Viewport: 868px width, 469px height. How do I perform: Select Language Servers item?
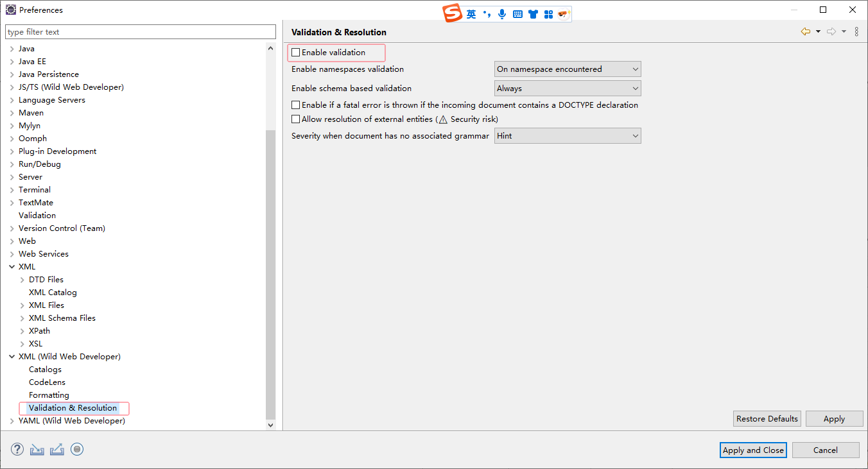click(x=51, y=100)
